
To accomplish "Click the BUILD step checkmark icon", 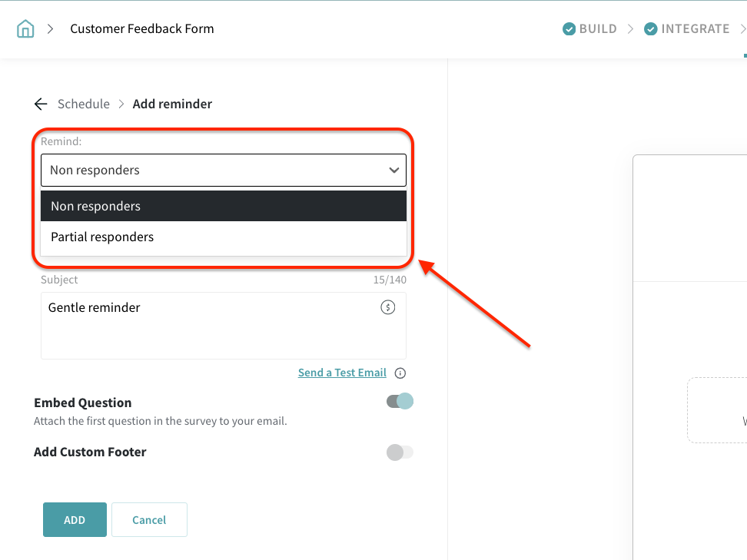I will [569, 29].
